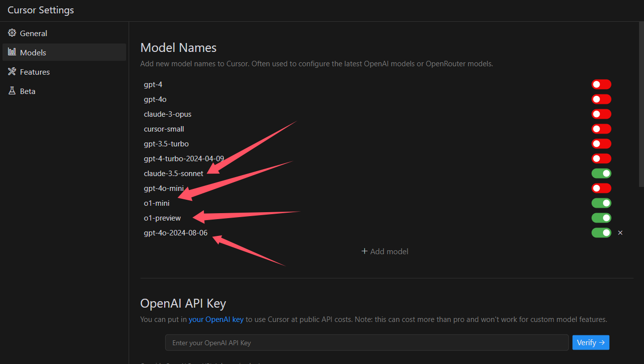Open the 'your OpenAI key' link
This screenshot has height=364, width=644.
coord(216,319)
